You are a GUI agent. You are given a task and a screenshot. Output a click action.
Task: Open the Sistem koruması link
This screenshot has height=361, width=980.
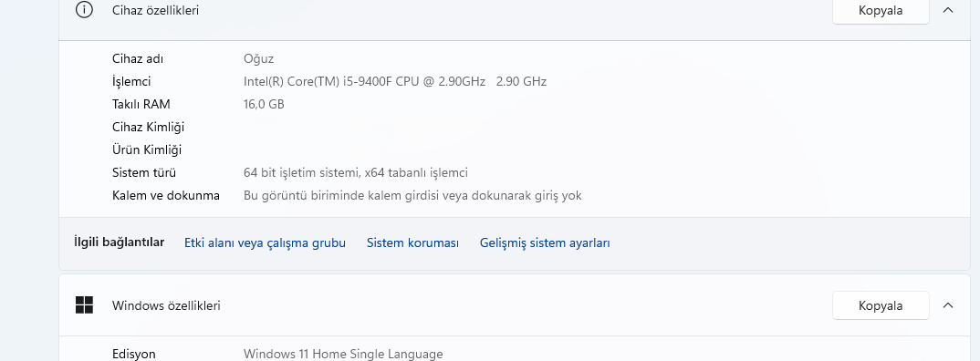[x=412, y=243]
